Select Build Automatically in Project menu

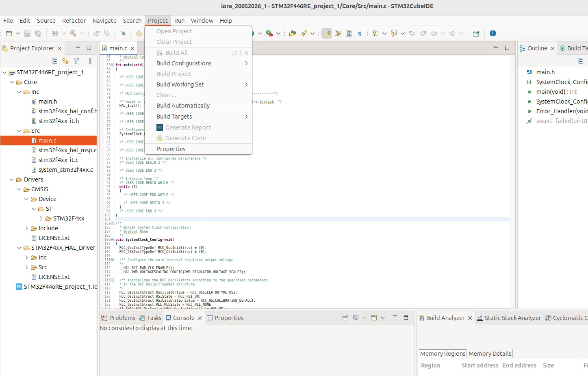tap(199, 106)
